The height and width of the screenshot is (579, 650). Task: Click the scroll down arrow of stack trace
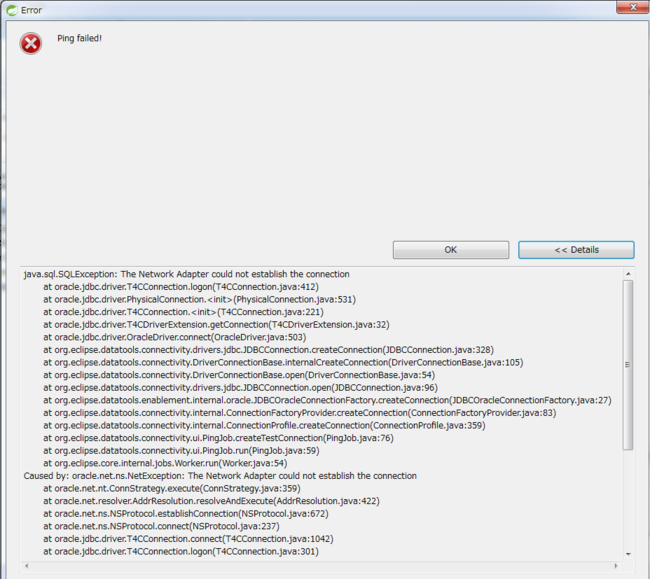[628, 554]
